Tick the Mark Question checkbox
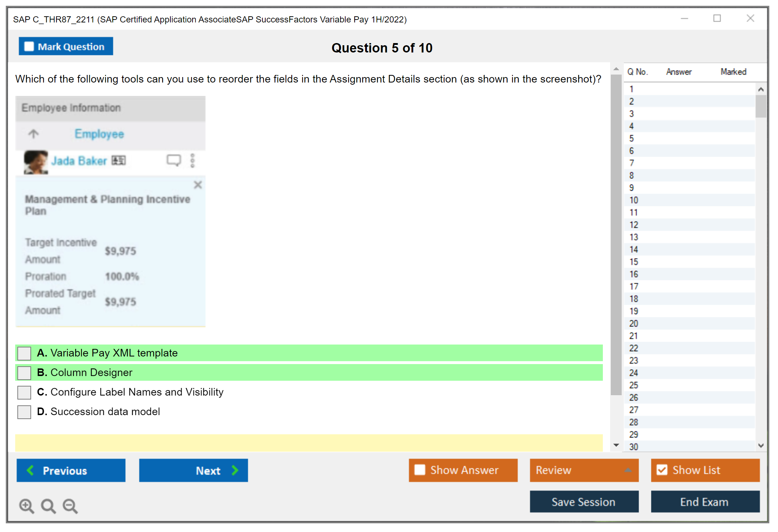The height and width of the screenshot is (532, 778). (29, 47)
